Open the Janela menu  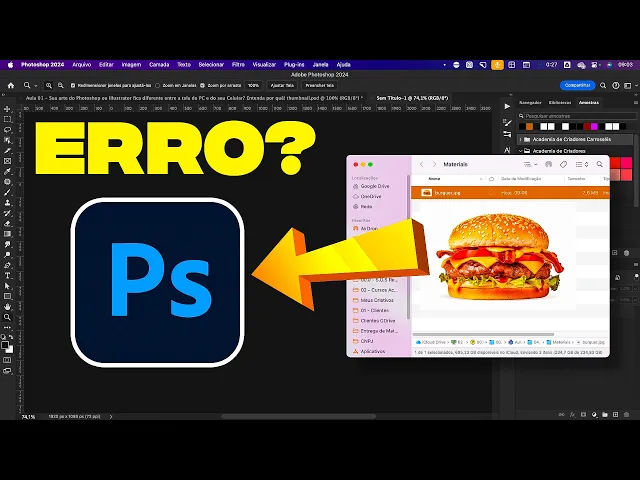click(320, 64)
